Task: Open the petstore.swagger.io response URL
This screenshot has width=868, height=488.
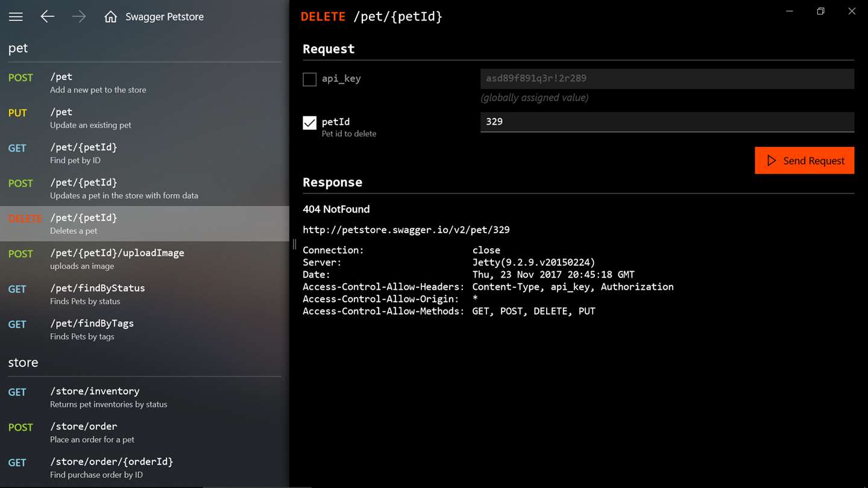Action: point(406,230)
